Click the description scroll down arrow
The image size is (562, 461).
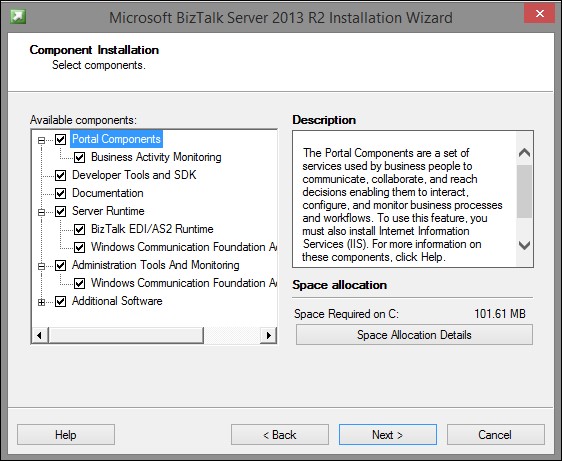(x=524, y=246)
